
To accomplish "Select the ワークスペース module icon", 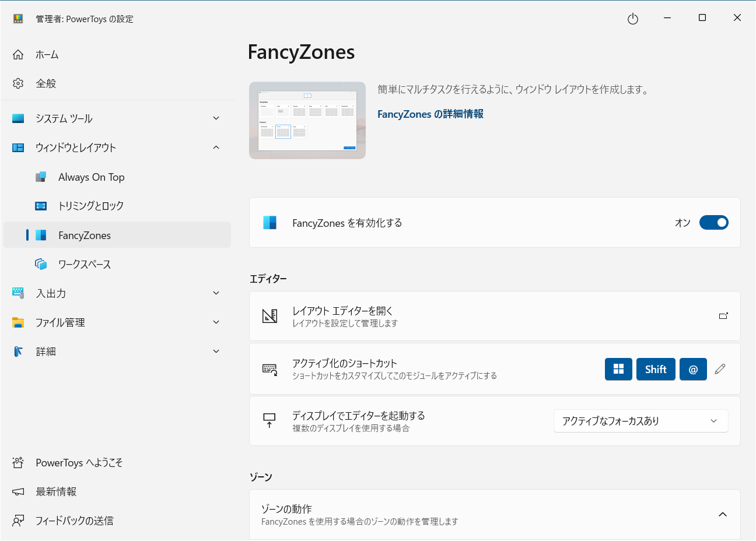I will 42,264.
